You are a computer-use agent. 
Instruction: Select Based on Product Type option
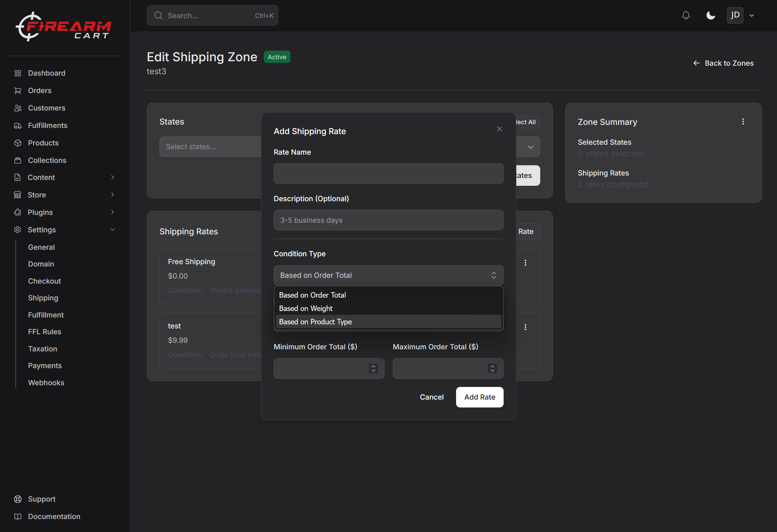tap(388, 322)
